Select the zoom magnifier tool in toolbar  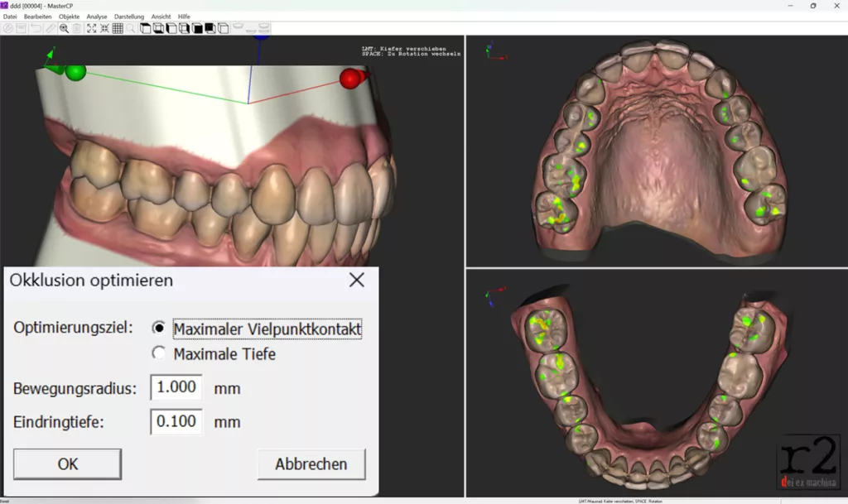[x=64, y=28]
